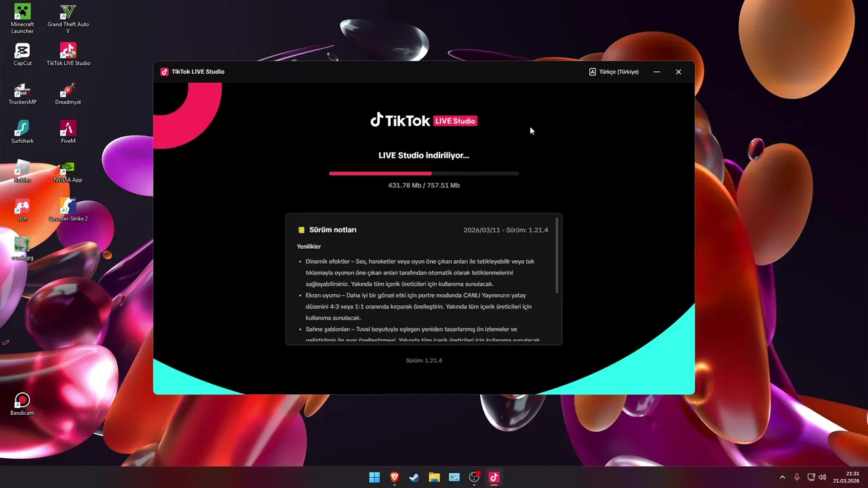868x488 pixels.
Task: Open the clock and date panel
Action: tap(846, 477)
